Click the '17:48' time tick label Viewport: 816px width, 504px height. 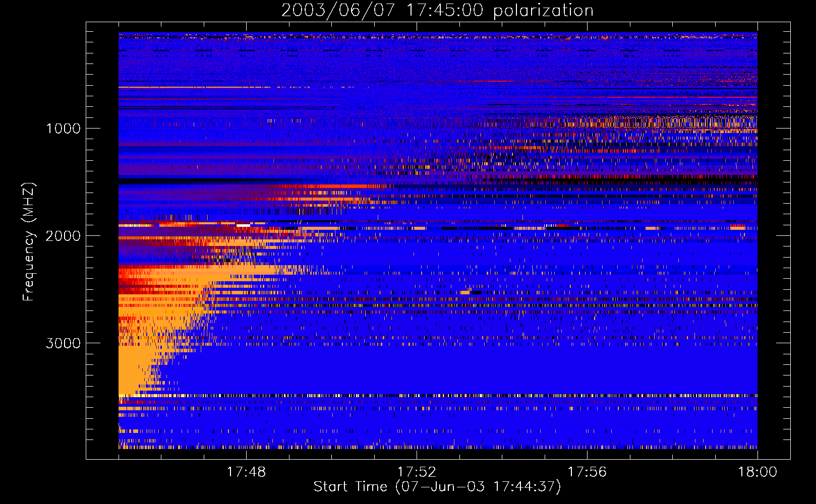click(246, 472)
